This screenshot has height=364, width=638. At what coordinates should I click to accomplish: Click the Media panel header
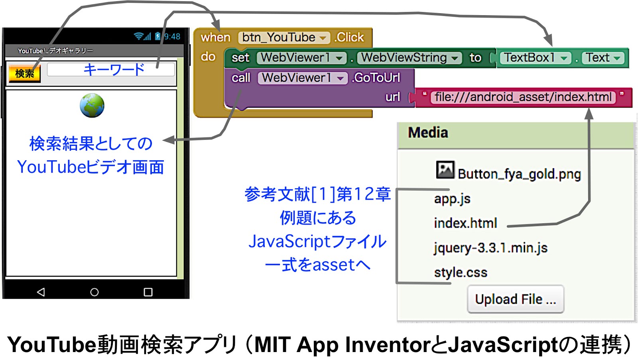(516, 136)
